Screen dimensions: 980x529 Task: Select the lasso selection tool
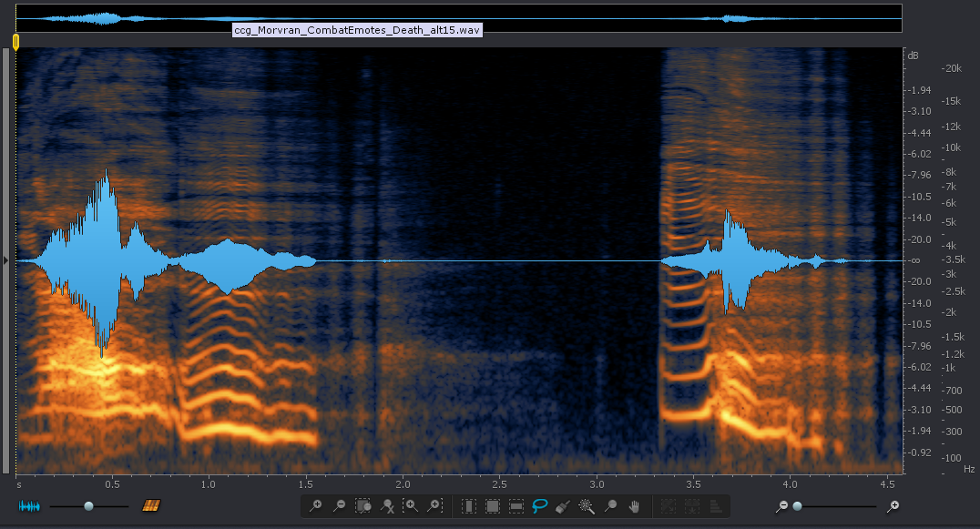pos(540,506)
